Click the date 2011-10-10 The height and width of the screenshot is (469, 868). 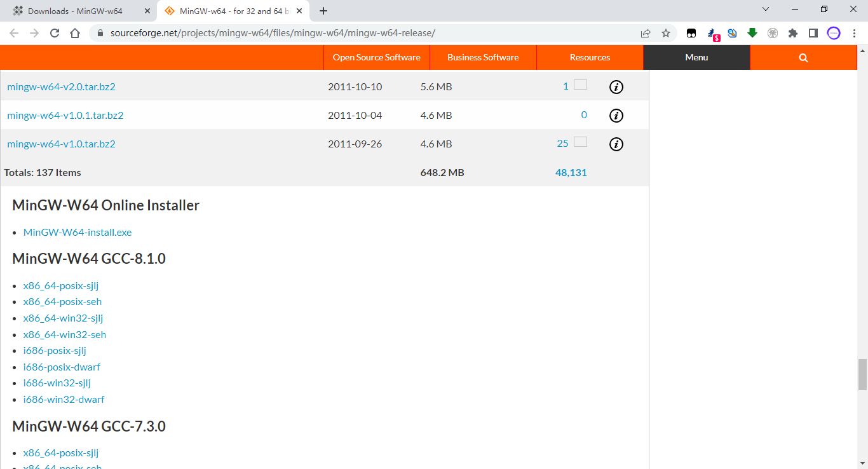click(x=355, y=86)
